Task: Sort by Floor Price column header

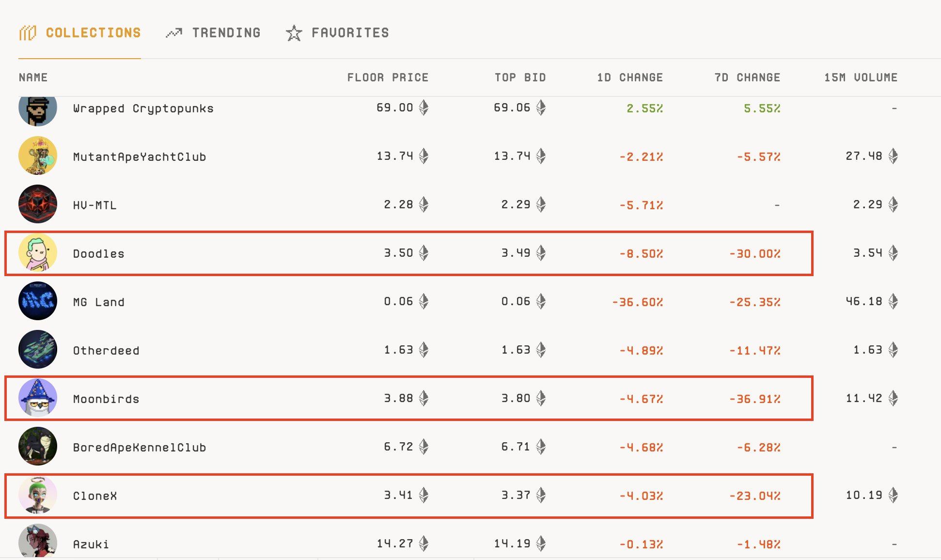Action: pyautogui.click(x=388, y=78)
